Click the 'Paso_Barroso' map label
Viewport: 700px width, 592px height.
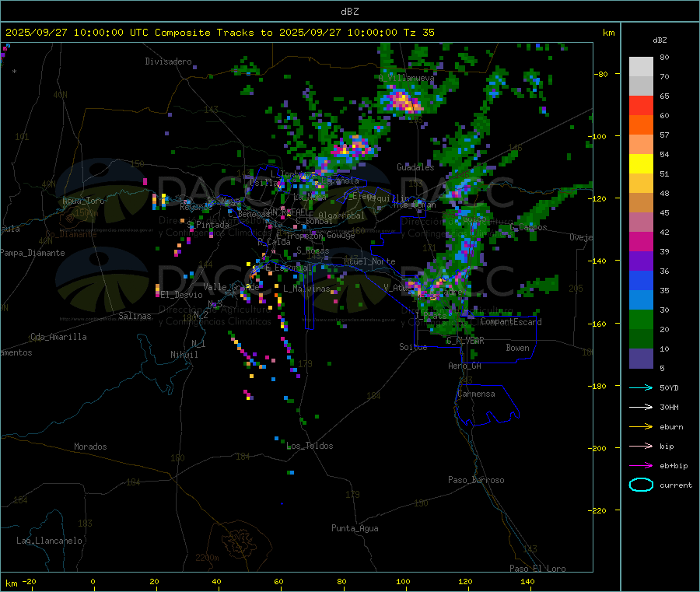tap(476, 480)
